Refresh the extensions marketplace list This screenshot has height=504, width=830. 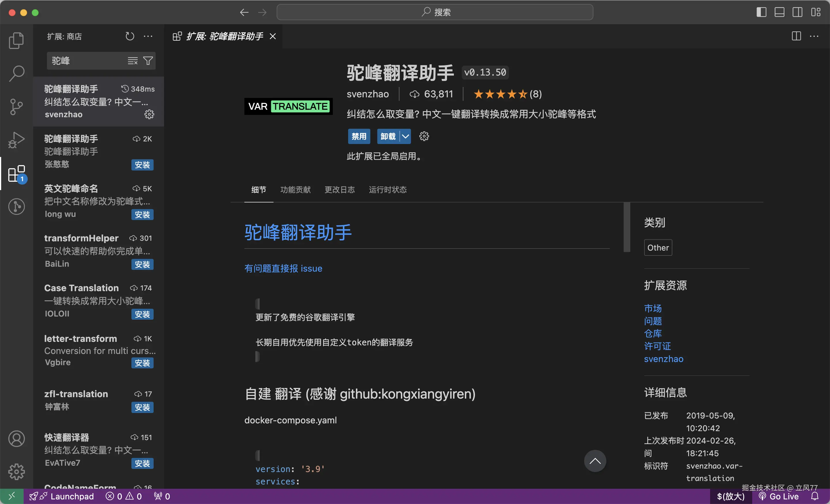coord(130,36)
